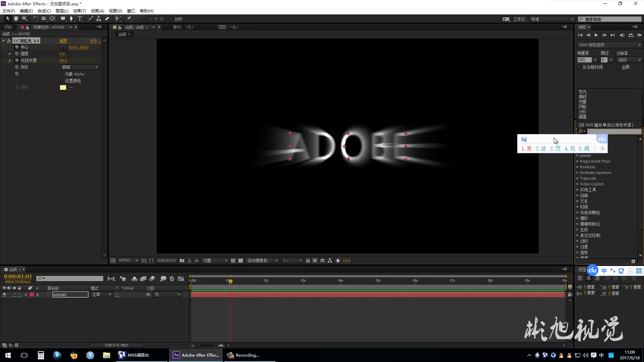Expand the Trapcode effects category
This screenshot has width=644, height=362.
pos(578,178)
